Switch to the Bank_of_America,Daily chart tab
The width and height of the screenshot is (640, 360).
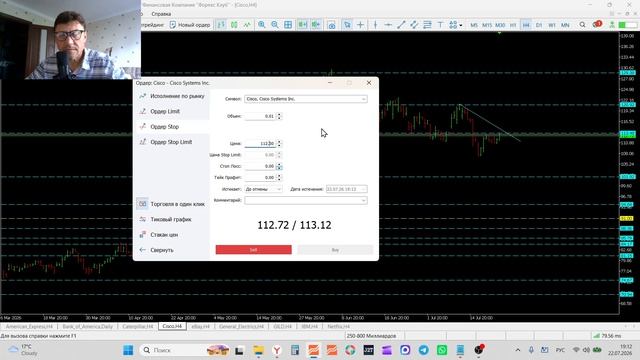point(87,327)
